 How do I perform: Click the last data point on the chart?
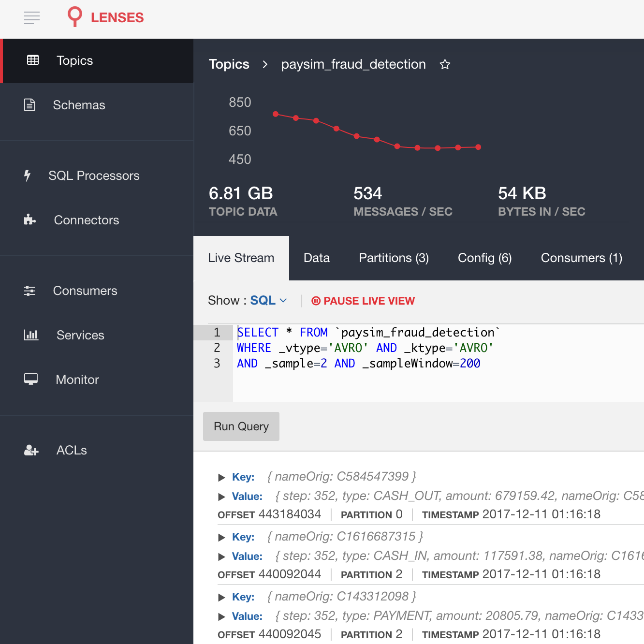[x=478, y=147]
